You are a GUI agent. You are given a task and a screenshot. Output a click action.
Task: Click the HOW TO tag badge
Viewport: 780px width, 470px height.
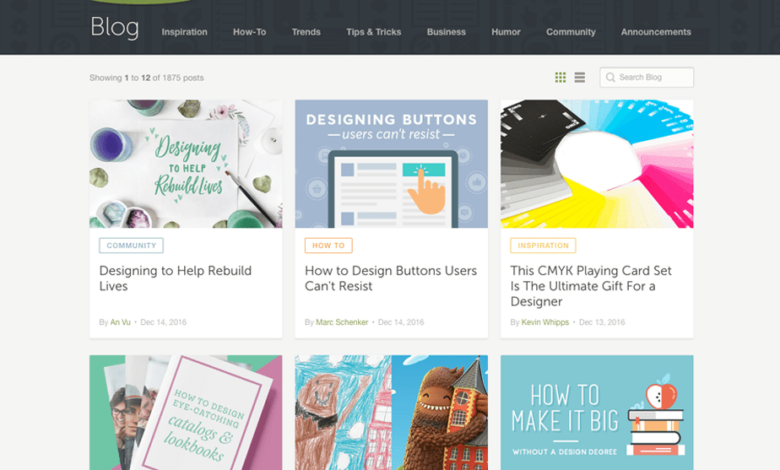click(x=328, y=245)
